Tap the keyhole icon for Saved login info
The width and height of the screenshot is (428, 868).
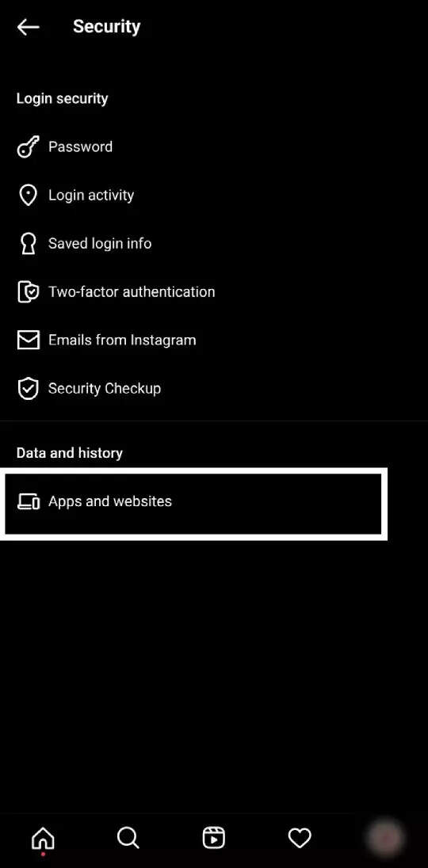(28, 244)
